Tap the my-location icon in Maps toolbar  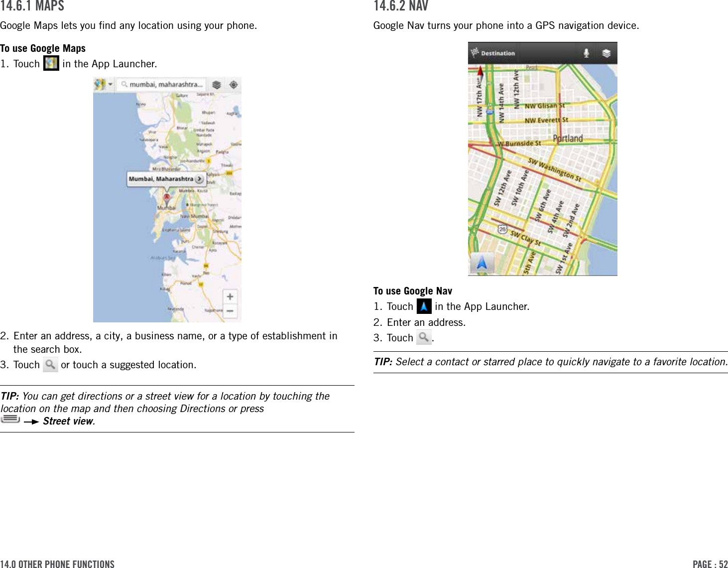point(233,85)
